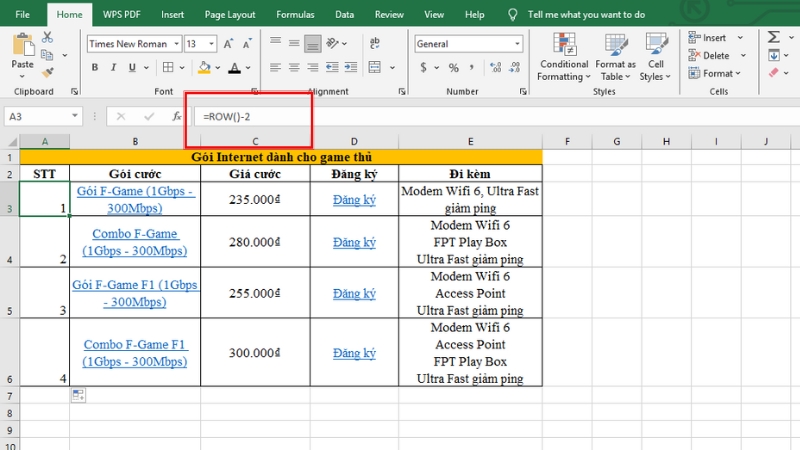800x450 pixels.
Task: Open the Times New Roman font dropdown
Action: coord(177,44)
